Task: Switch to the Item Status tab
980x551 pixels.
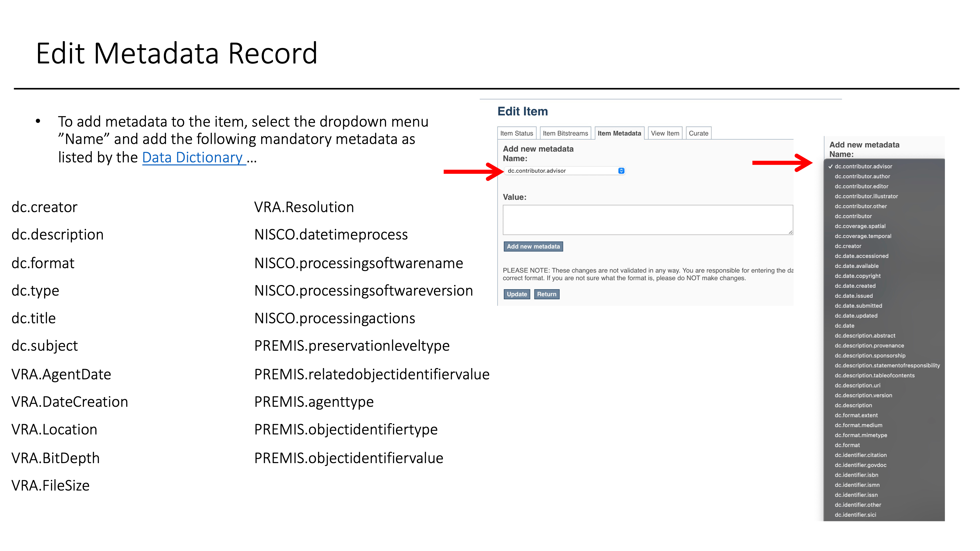Action: click(516, 133)
